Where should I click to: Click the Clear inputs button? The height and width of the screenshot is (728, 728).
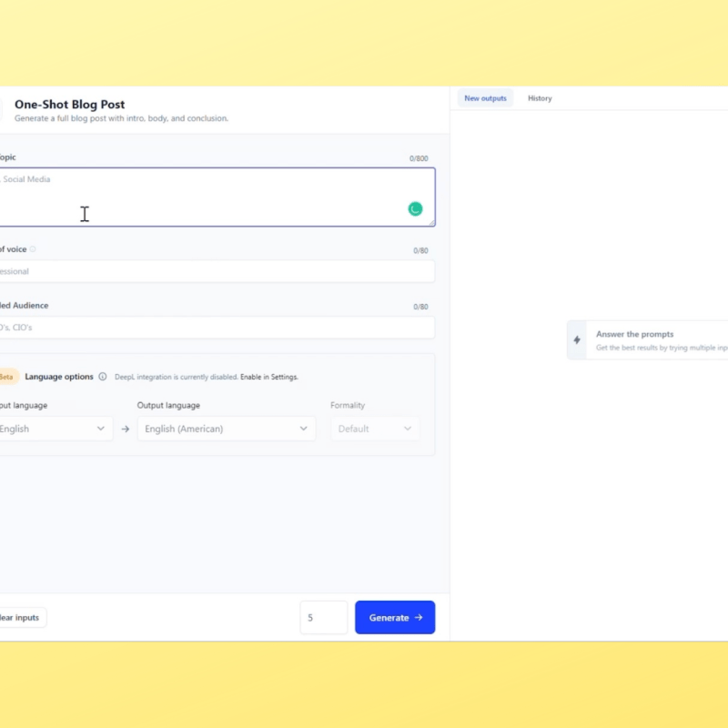coord(20,617)
